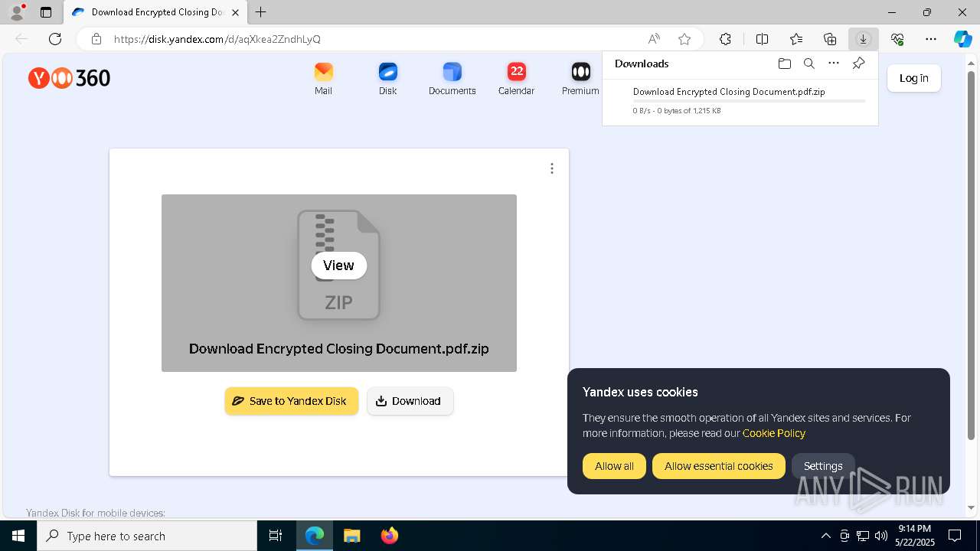Click the ZIP file name caption
980x551 pixels.
(x=338, y=349)
